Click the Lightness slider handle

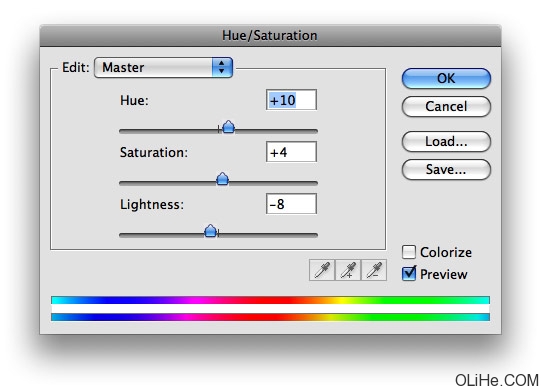[x=210, y=231]
